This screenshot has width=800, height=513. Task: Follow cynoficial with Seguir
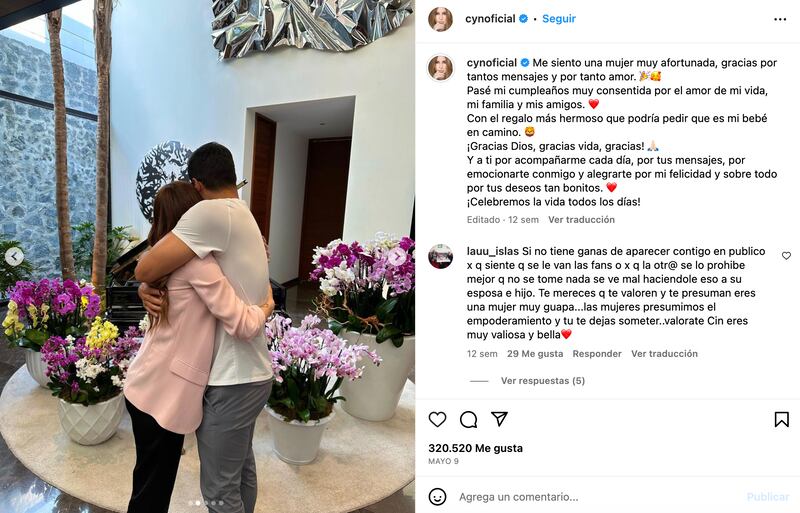pos(559,18)
